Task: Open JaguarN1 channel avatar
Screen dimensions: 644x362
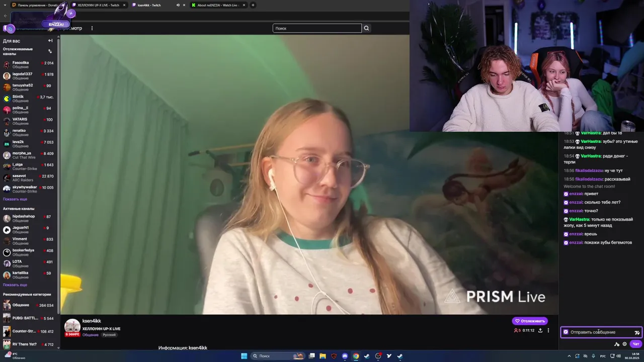Action: [7, 230]
